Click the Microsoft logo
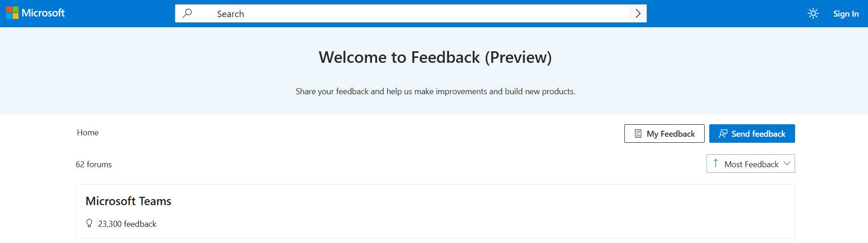Viewport: 868px width, 243px height. (x=35, y=13)
